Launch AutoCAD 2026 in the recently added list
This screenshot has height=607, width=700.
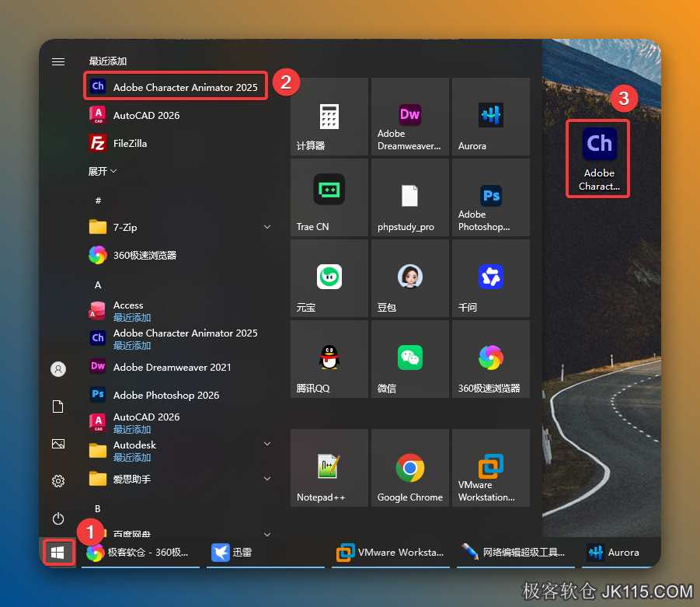tap(179, 115)
